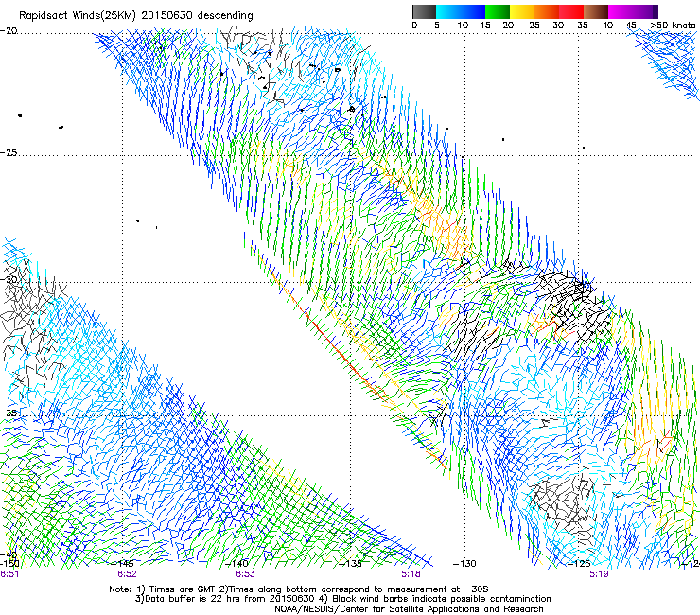Viewport: 700px width, 615px height.
Task: Click the brown 35-40 knots legend band
Action: (596, 11)
